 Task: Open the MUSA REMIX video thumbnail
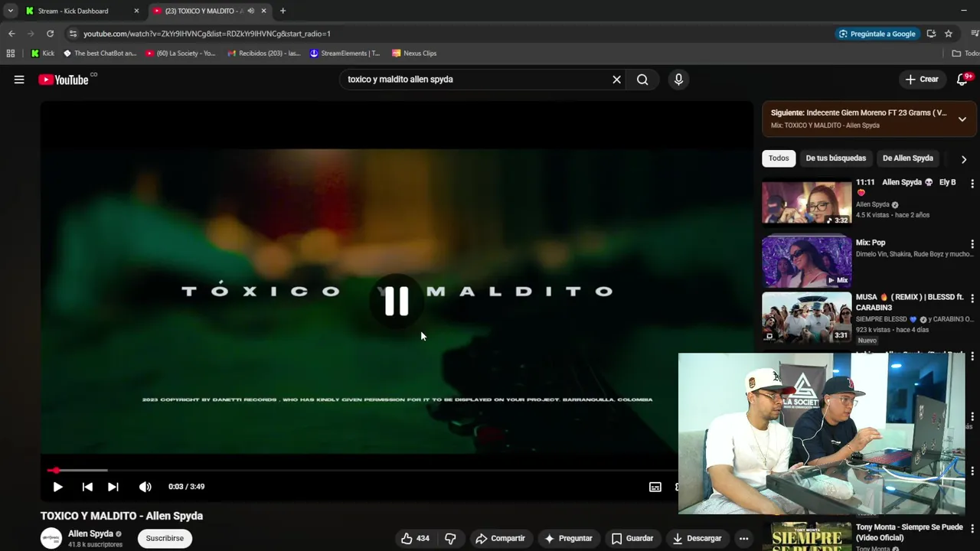tap(806, 317)
